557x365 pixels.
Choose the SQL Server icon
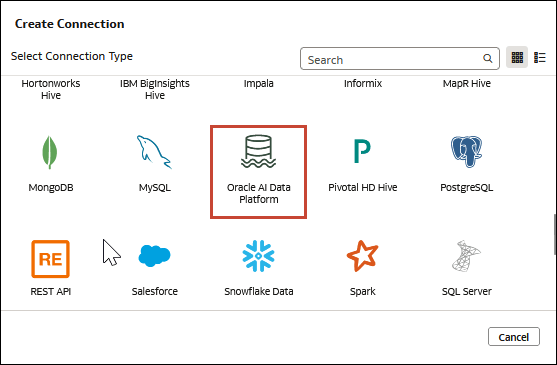[466, 256]
